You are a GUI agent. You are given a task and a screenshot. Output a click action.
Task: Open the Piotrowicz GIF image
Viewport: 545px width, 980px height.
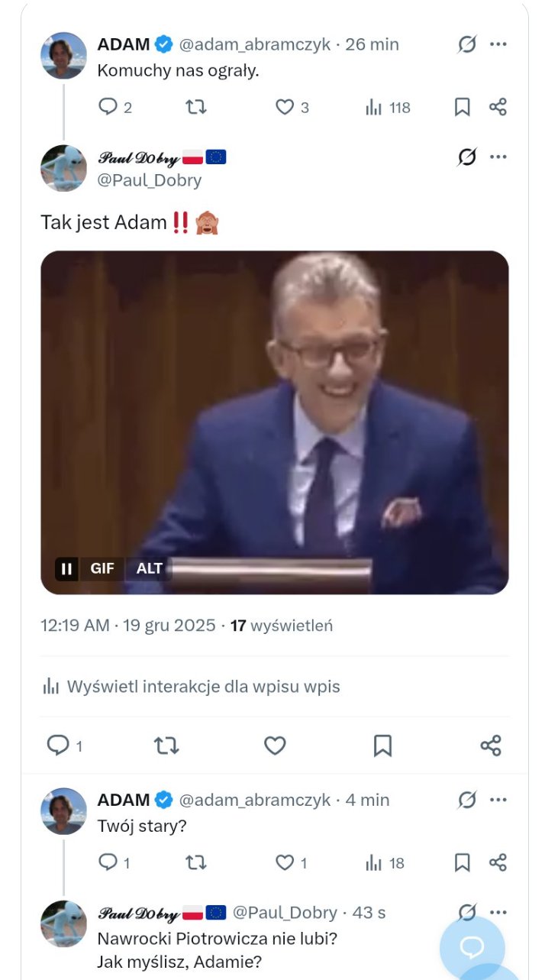(x=275, y=422)
